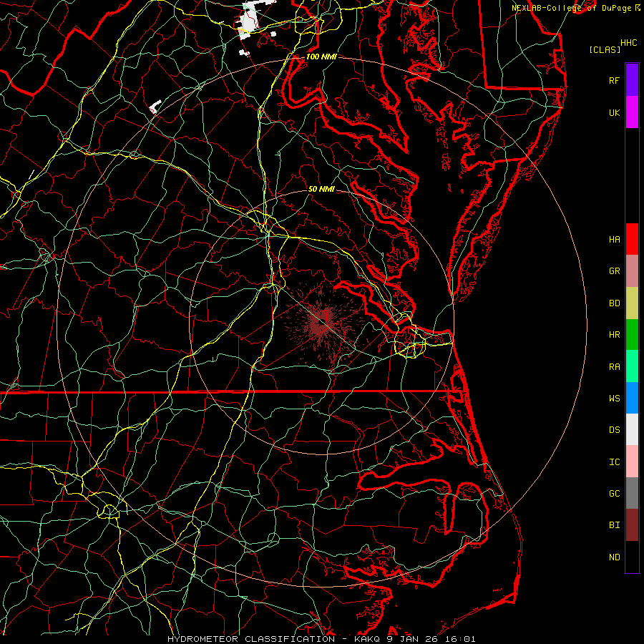The height and width of the screenshot is (644, 644).
Task: Click the GC gray legend swatch
Action: pyautogui.click(x=632, y=493)
